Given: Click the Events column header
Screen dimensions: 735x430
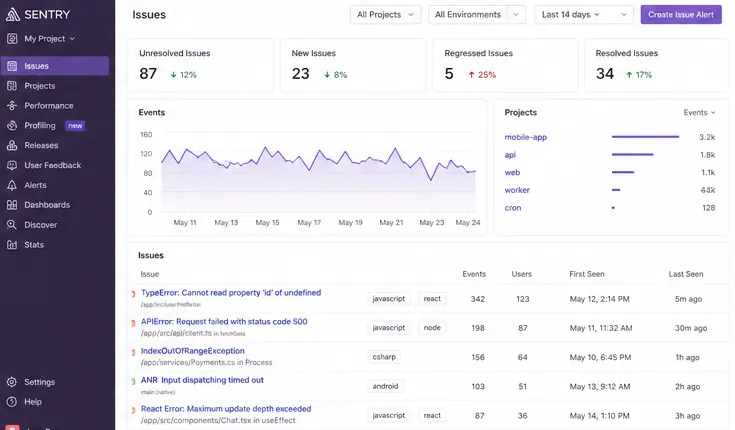Looking at the screenshot, I should tap(474, 274).
